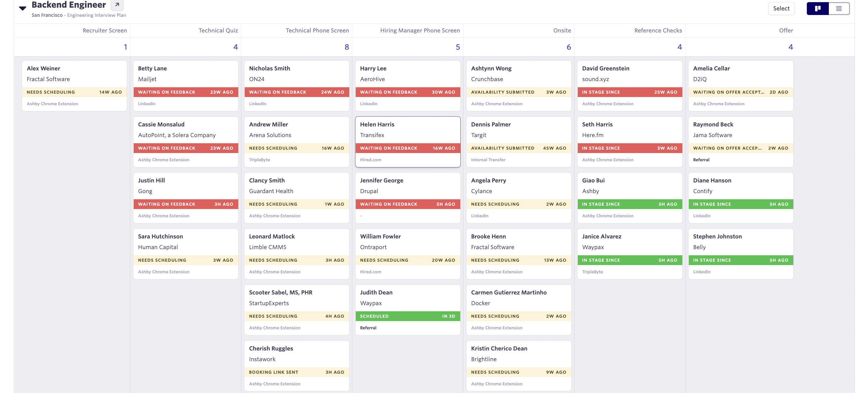Click the Onsite count 6

(569, 47)
